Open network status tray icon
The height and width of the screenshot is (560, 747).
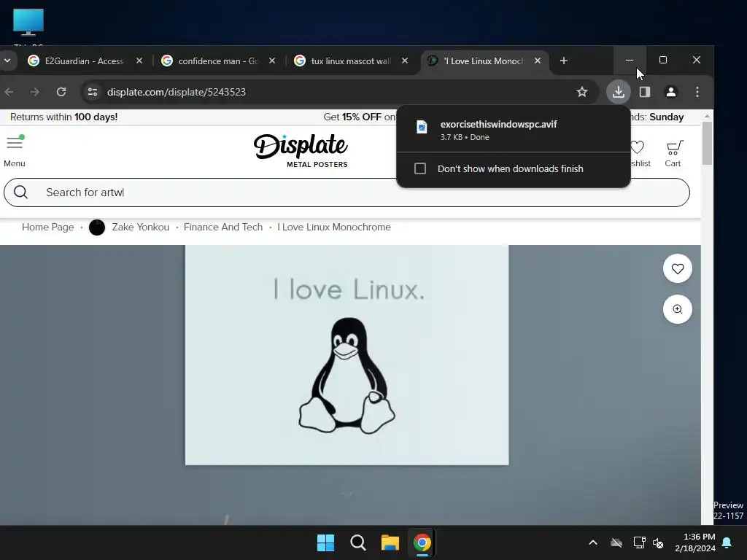(639, 542)
